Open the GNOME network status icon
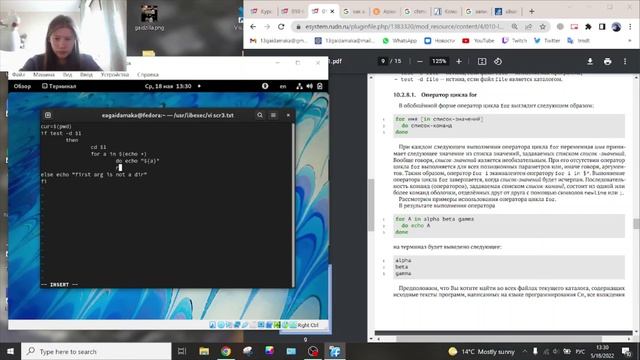The width and height of the screenshot is (640, 360). [x=299, y=86]
